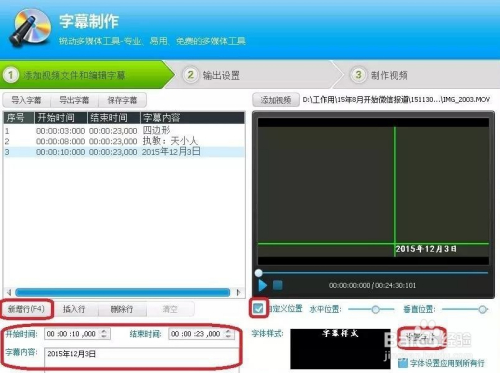Toggle 字体设置应用到所有行 checkbox
The height and width of the screenshot is (373, 500).
403,363
